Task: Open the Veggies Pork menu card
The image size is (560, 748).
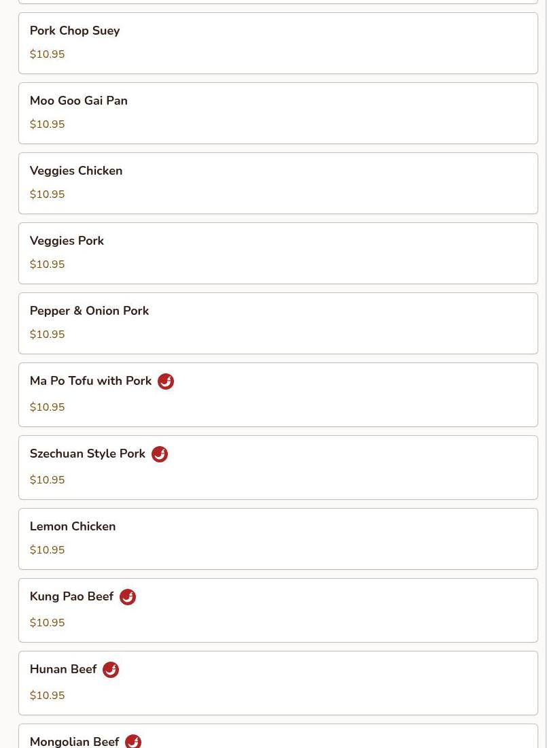Action: pyautogui.click(x=279, y=254)
